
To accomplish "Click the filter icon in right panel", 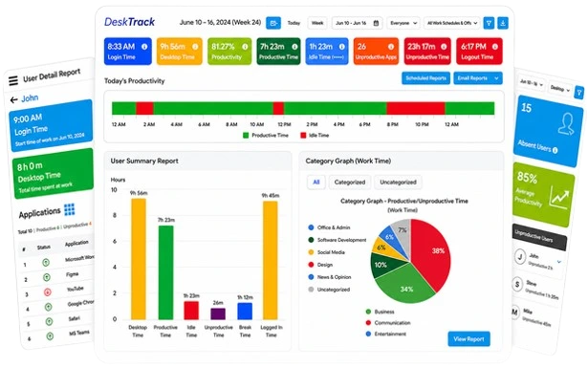I will click(x=579, y=92).
